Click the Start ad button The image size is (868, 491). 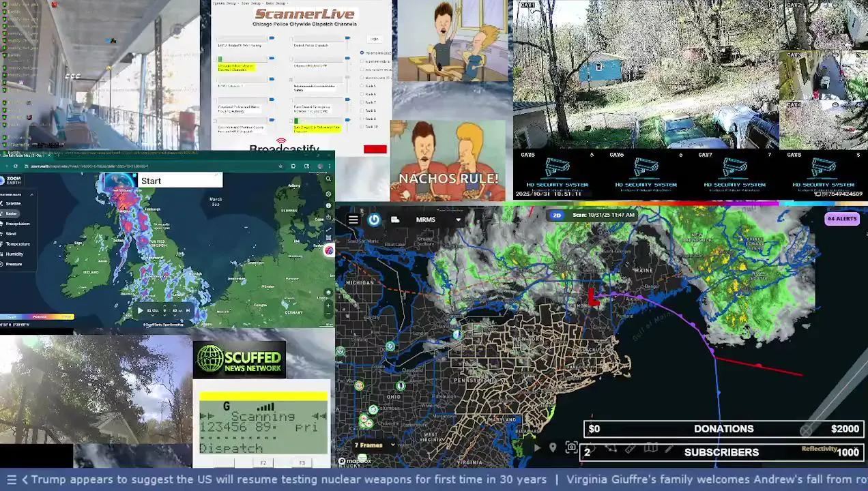(179, 181)
